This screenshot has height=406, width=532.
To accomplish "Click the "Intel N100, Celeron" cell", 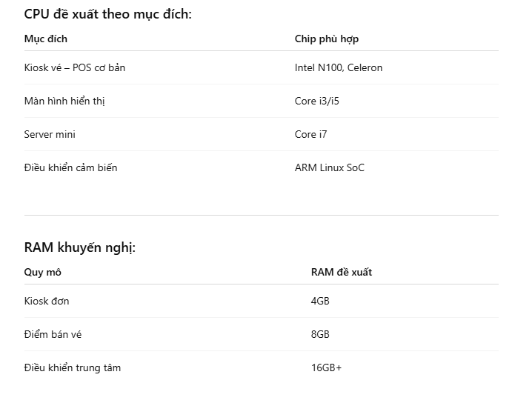I will 339,67.
